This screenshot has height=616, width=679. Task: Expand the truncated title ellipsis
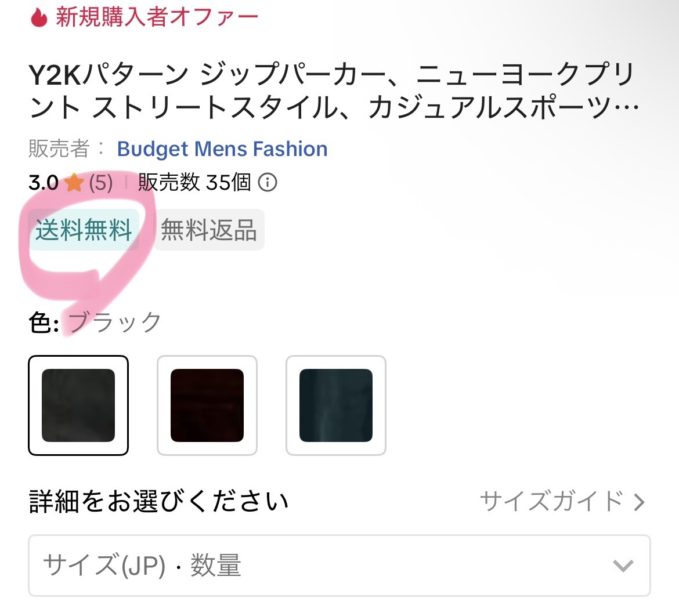(627, 107)
